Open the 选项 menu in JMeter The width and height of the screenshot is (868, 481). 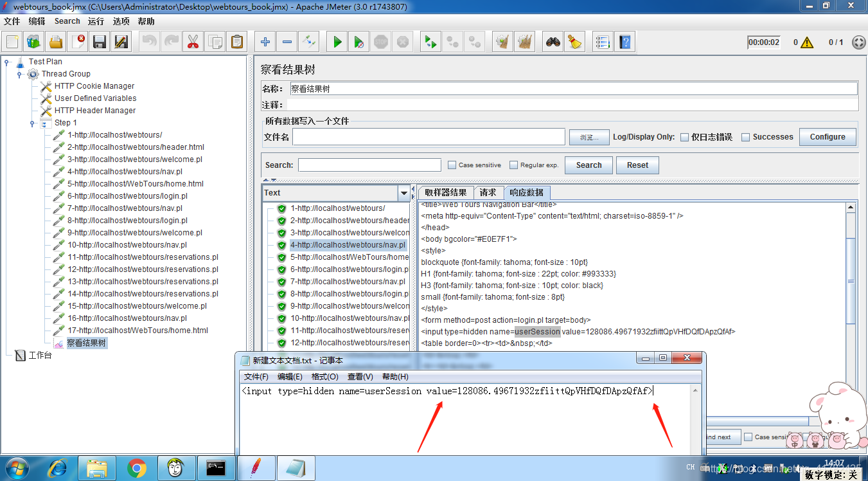pyautogui.click(x=121, y=21)
